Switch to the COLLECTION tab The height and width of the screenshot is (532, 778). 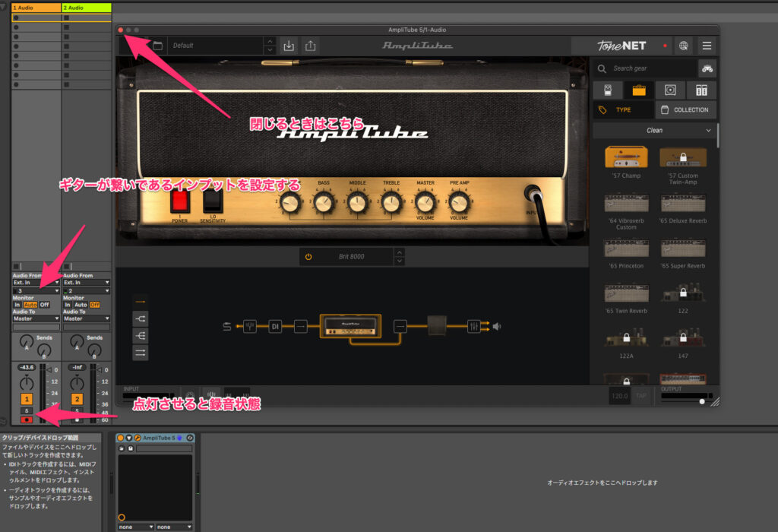(685, 109)
